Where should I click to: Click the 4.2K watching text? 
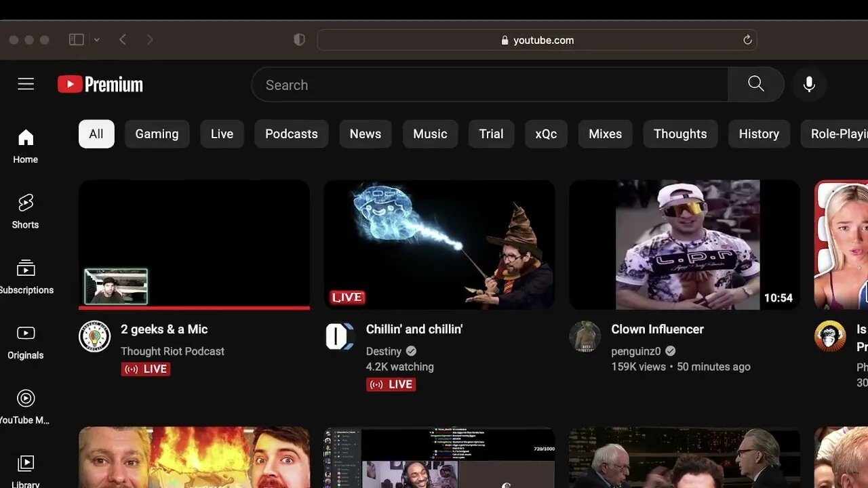pyautogui.click(x=400, y=367)
